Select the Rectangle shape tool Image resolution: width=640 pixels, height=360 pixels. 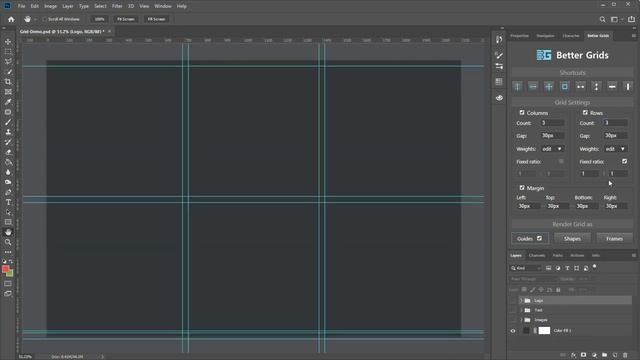pyautogui.click(x=8, y=222)
